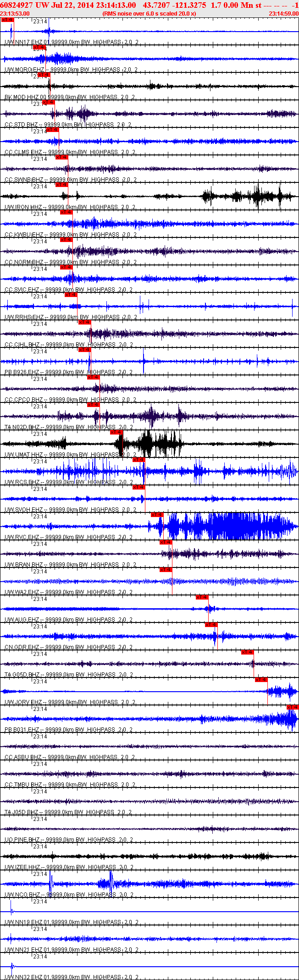The width and height of the screenshot is (299, 980).
Task: Select the red pick marker on RCS trace
Action: point(139,460)
